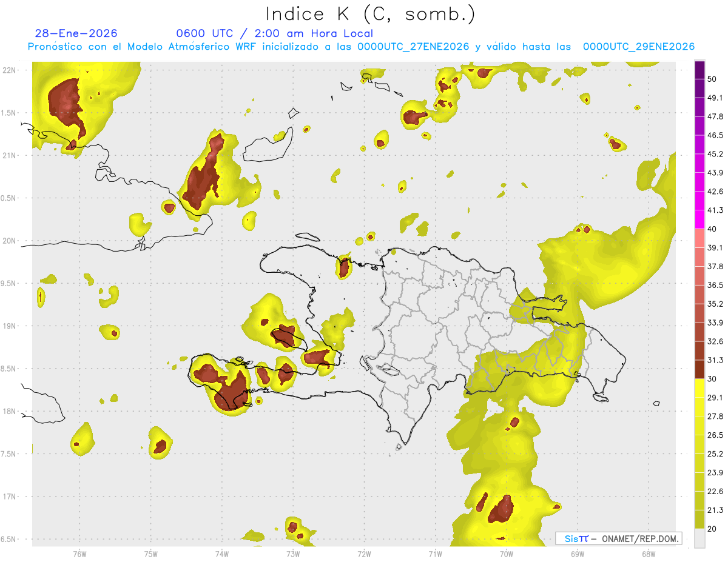Click the map title "Indice K (C, somb.)"
This screenshot has width=728, height=562.
(371, 14)
